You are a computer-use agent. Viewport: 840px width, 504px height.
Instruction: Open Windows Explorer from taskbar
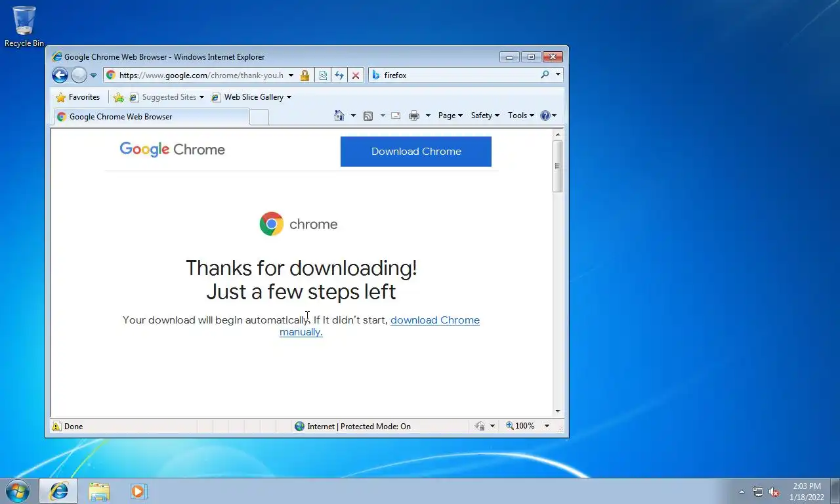point(99,491)
